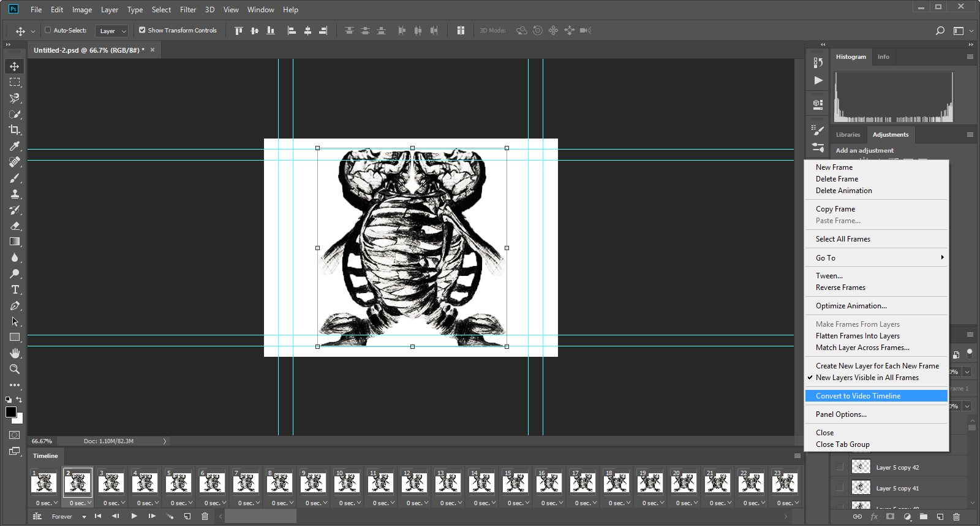This screenshot has height=526, width=980.
Task: Click the foreground color swatch
Action: (11, 412)
